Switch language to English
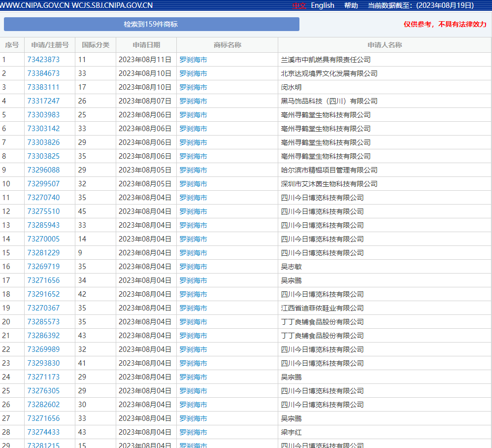 (x=322, y=5)
